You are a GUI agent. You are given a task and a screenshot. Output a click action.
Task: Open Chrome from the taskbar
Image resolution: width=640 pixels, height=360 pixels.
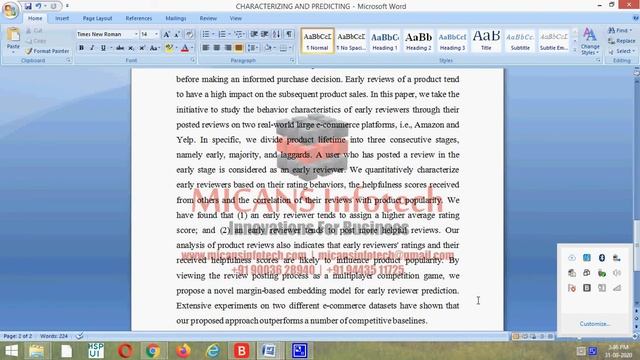point(153,351)
